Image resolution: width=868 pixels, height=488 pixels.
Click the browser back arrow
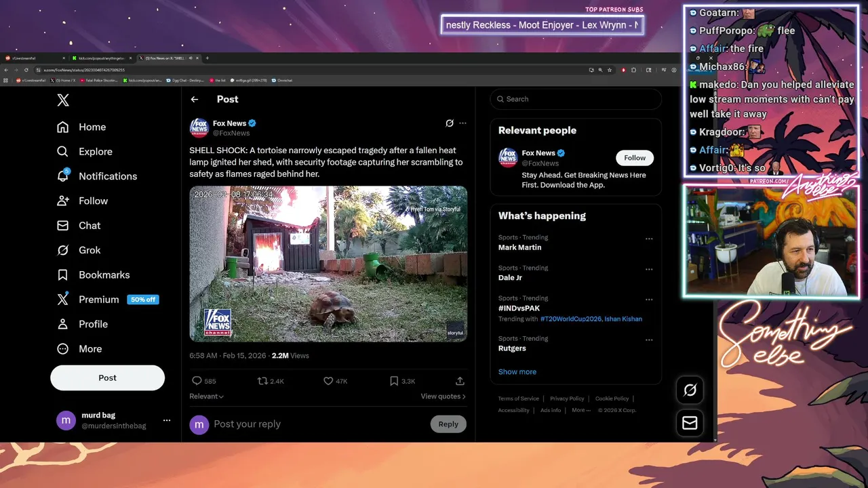(x=6, y=70)
